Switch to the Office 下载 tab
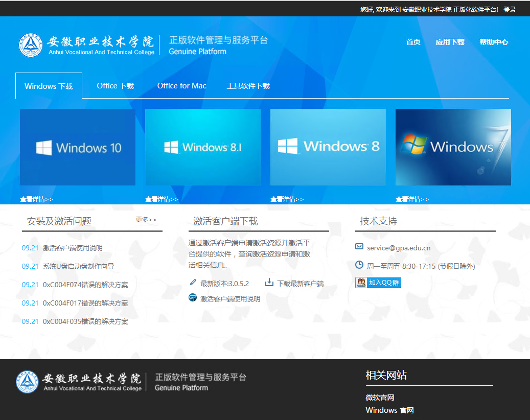The height and width of the screenshot is (420, 530). (115, 86)
